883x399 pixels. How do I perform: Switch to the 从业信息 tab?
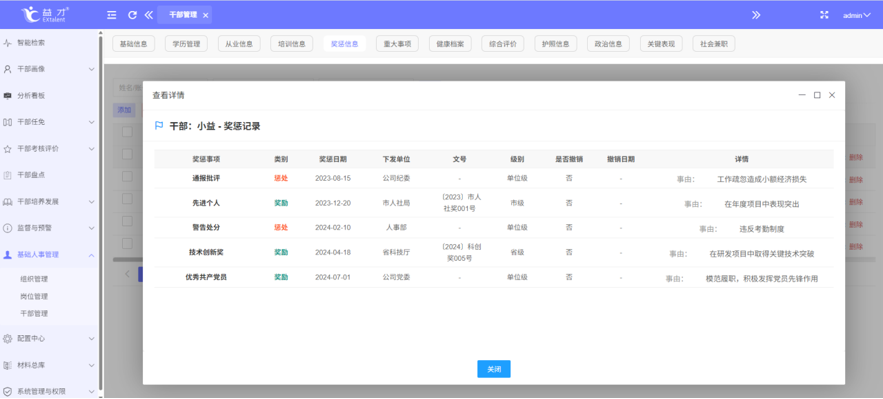(x=239, y=44)
